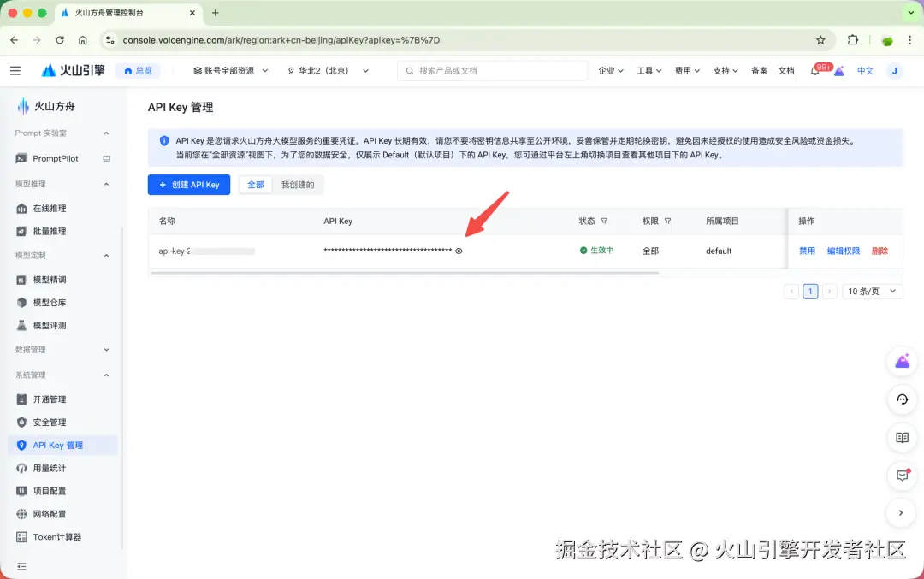Click 编辑权限 for the api-key row
The image size is (924, 579).
coord(844,251)
